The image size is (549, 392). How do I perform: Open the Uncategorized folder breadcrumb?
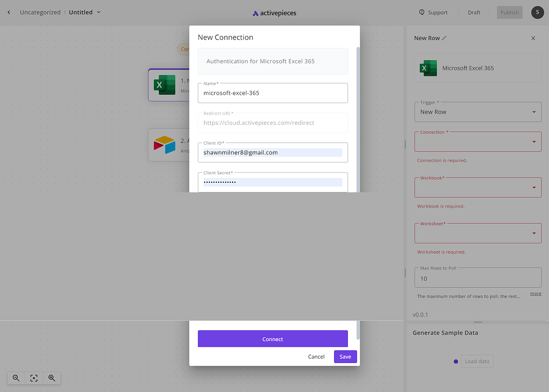(x=40, y=12)
